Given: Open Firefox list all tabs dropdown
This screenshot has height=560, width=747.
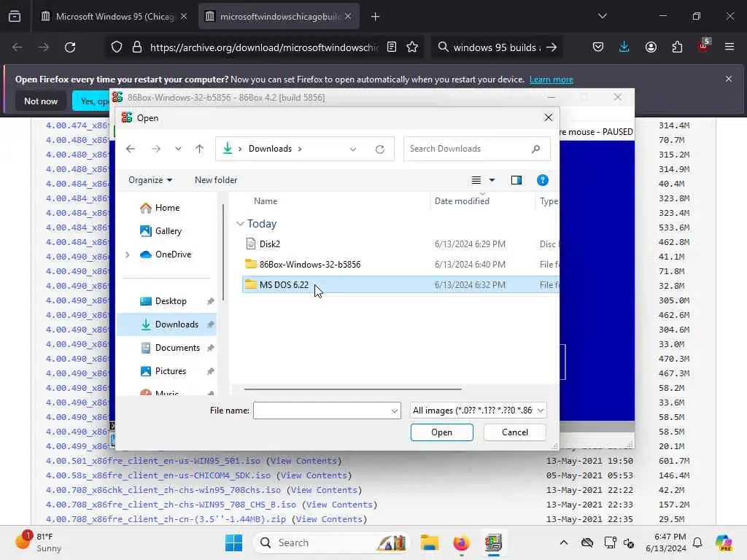Looking at the screenshot, I should pos(603,16).
